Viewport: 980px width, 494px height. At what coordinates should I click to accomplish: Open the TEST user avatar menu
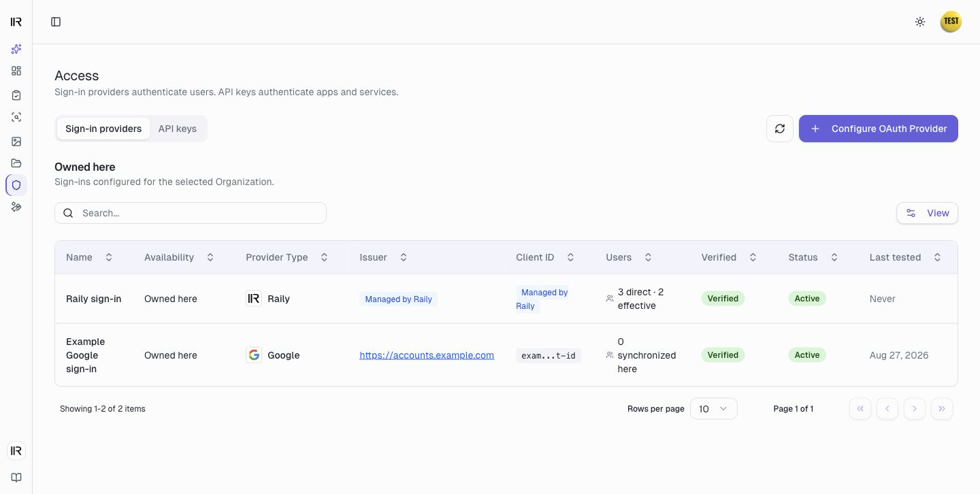951,22
